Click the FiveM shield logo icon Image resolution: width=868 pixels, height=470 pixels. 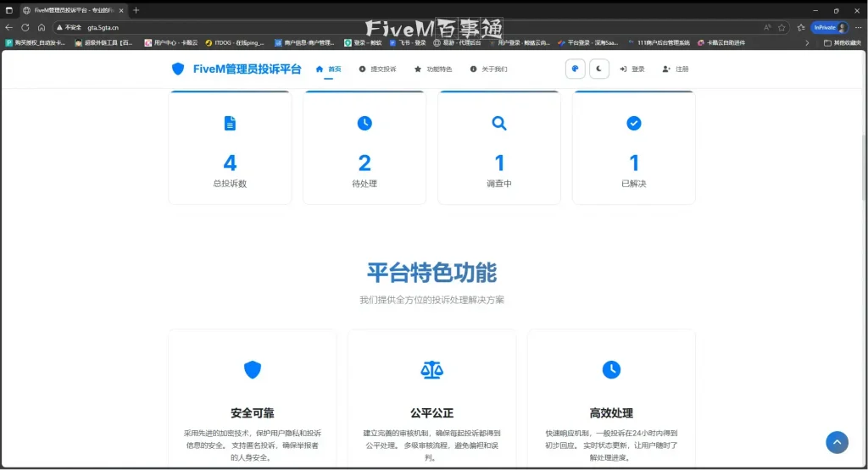(178, 69)
